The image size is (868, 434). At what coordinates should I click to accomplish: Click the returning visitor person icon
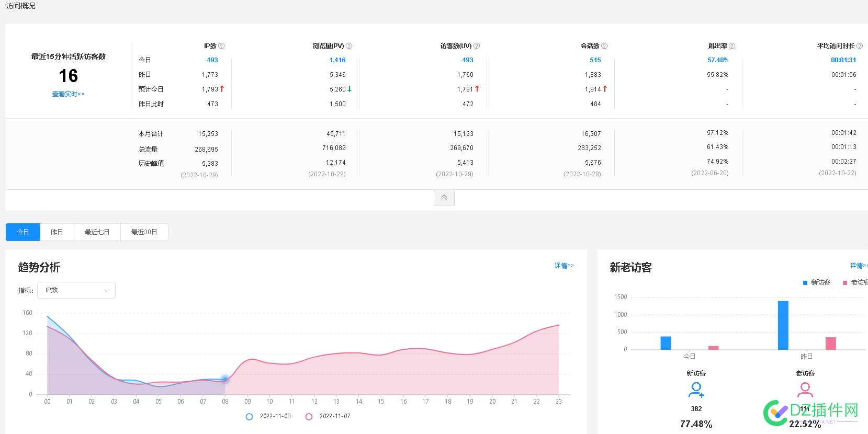(805, 390)
